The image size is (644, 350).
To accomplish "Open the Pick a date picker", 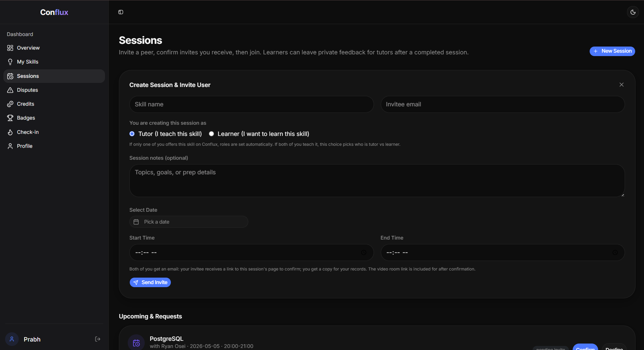I will point(189,222).
